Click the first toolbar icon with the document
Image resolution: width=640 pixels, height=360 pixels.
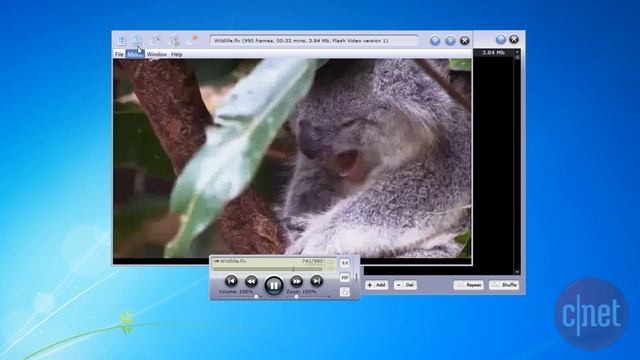pos(121,40)
